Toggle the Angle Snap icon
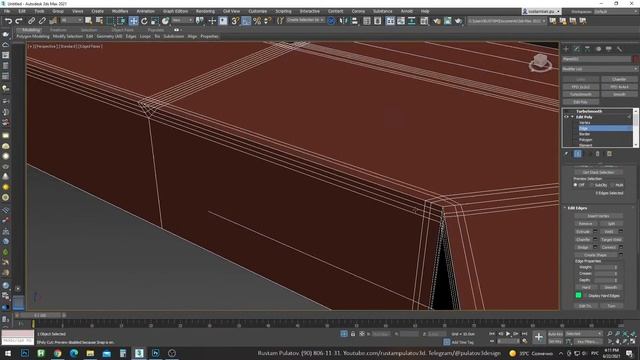Image resolution: width=640 pixels, height=360 pixels. (x=246, y=20)
